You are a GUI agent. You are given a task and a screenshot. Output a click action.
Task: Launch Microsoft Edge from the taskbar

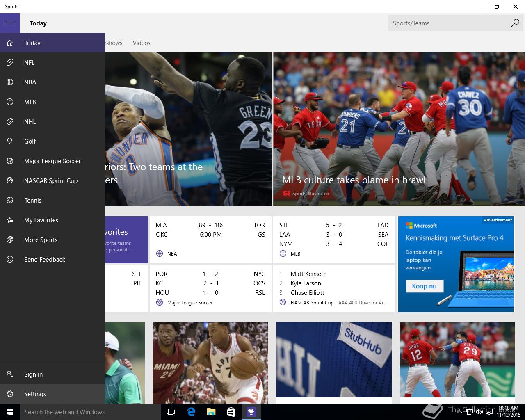pos(191,412)
